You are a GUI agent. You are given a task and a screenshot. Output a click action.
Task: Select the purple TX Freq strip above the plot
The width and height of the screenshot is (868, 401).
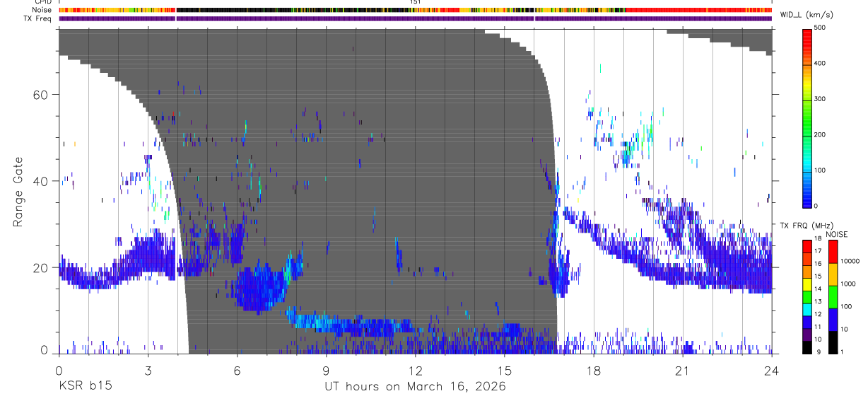415,18
